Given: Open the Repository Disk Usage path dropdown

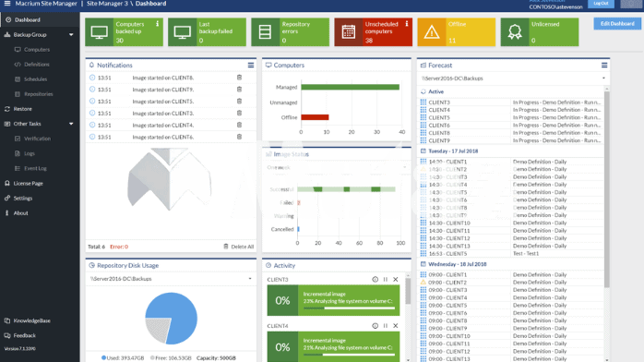Looking at the screenshot, I should point(171,279).
